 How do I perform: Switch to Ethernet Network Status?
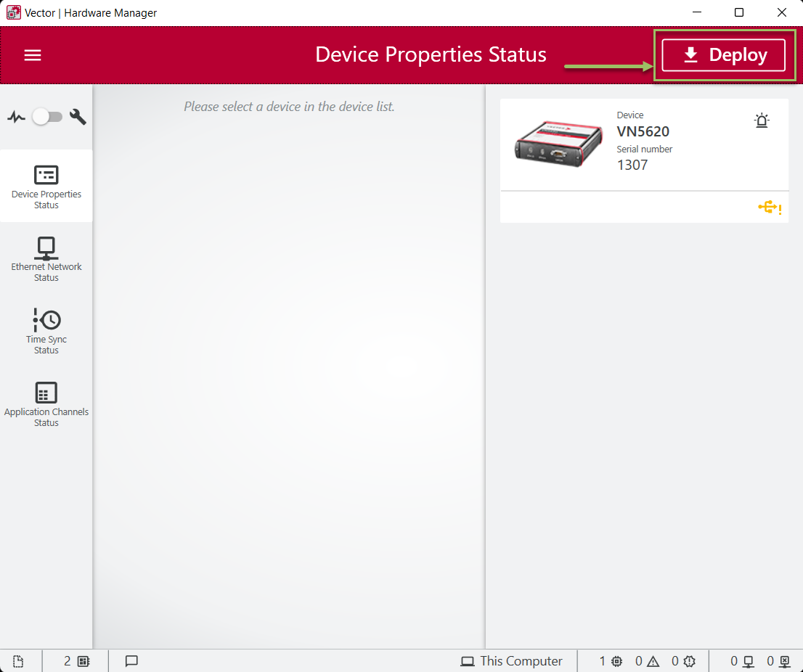coord(46,259)
